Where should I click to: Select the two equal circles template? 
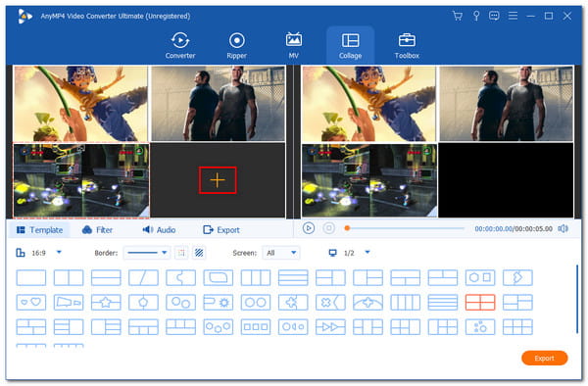click(x=256, y=302)
